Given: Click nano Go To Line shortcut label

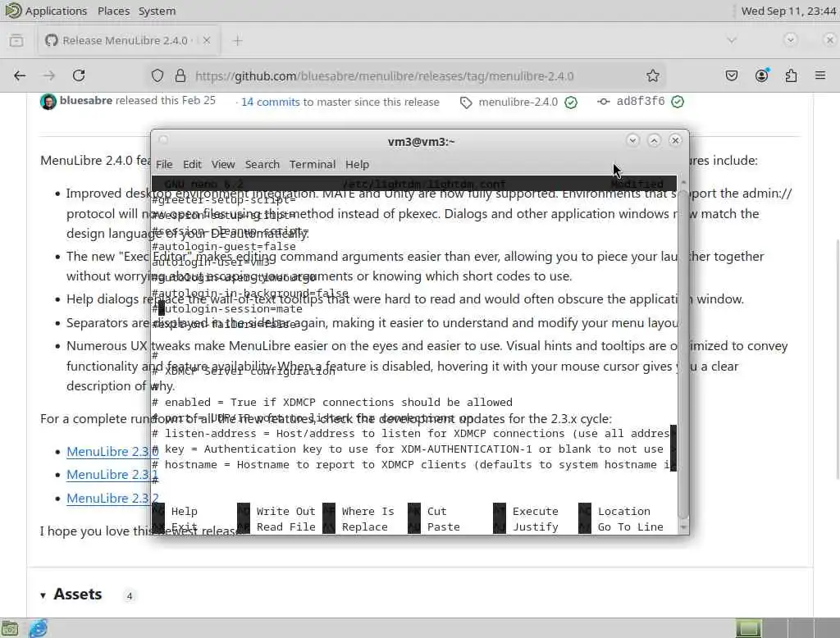Looking at the screenshot, I should [x=630, y=527].
